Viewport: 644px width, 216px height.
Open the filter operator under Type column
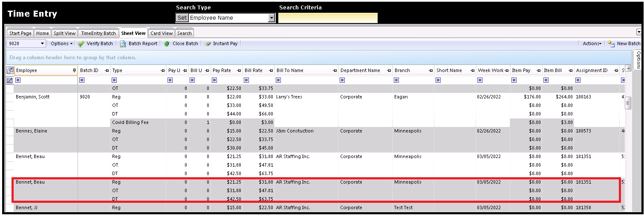pyautogui.click(x=114, y=80)
